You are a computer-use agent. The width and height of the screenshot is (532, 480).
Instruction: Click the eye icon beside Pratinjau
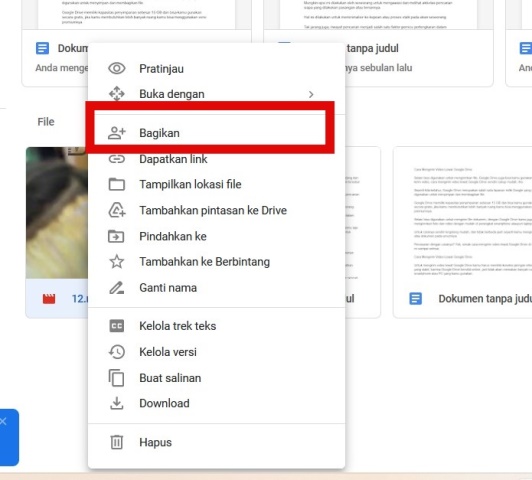tap(117, 69)
